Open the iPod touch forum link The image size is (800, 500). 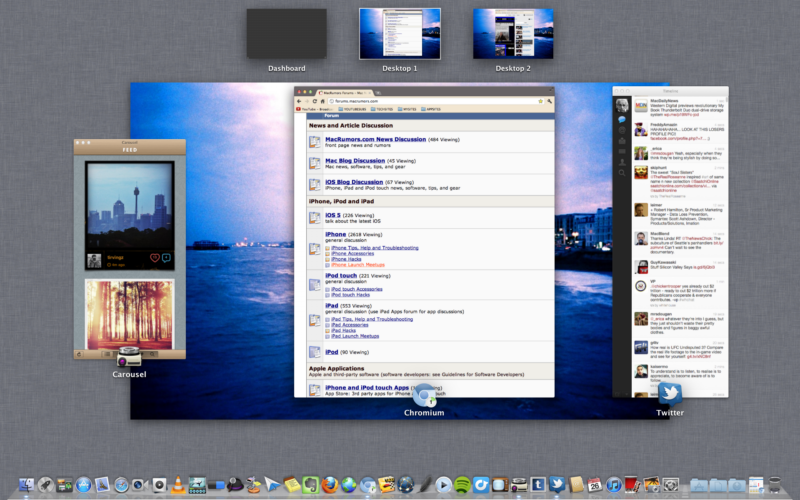click(341, 276)
